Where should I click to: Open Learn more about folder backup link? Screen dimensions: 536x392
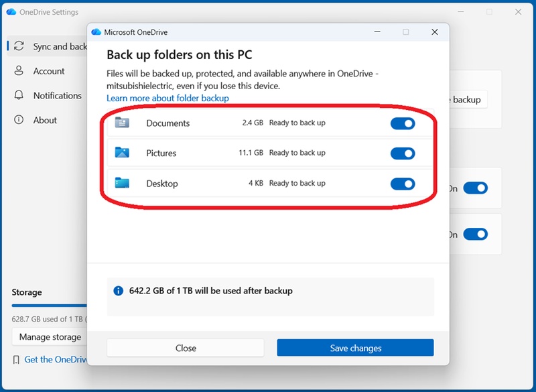point(167,98)
